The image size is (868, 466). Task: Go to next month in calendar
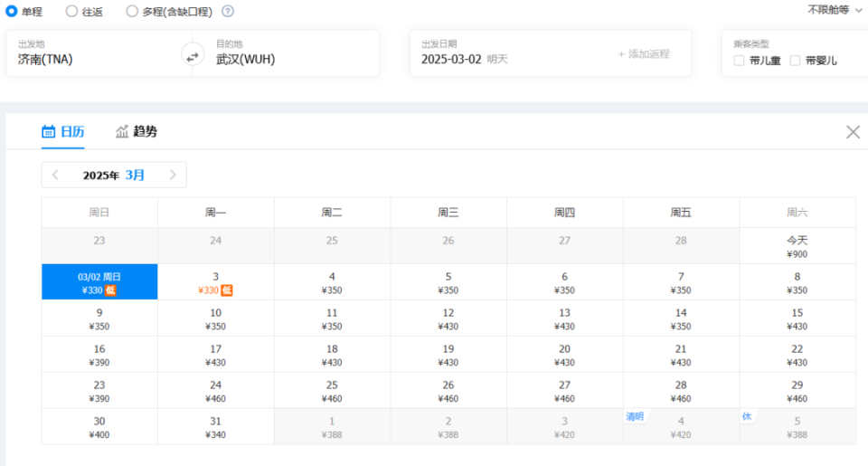(x=173, y=176)
